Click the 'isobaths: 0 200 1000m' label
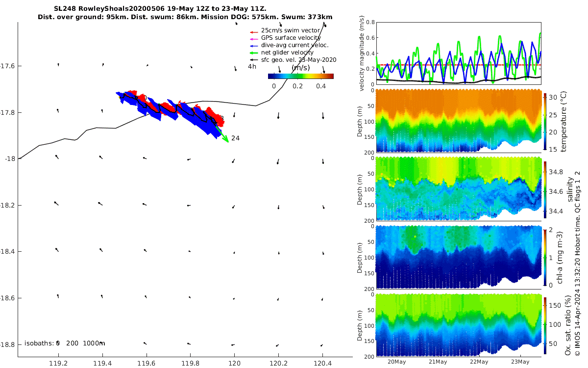This screenshot has width=588, height=368. [65, 343]
